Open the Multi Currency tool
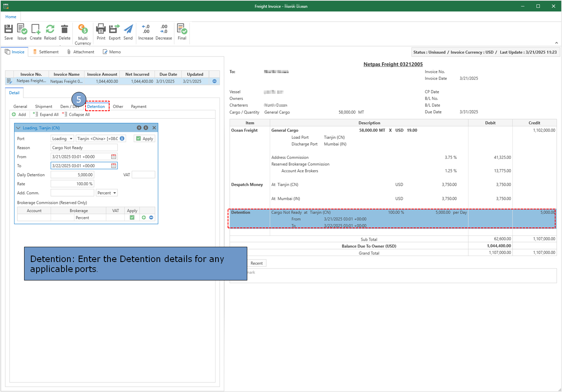 [x=83, y=35]
